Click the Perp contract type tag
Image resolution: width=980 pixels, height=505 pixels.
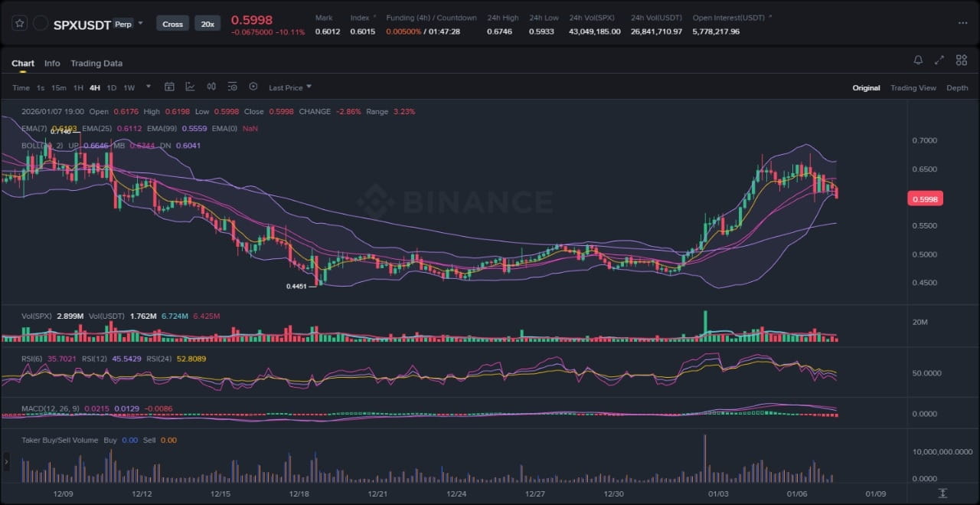click(122, 25)
